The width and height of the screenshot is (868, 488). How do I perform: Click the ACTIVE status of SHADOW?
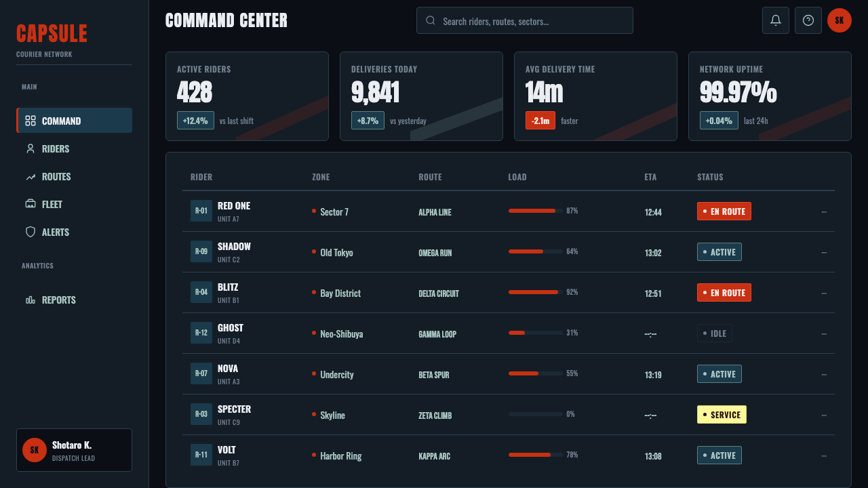click(x=719, y=252)
